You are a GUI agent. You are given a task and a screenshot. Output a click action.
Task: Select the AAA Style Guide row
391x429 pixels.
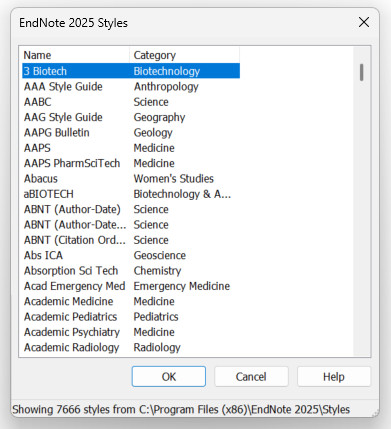pyautogui.click(x=131, y=86)
